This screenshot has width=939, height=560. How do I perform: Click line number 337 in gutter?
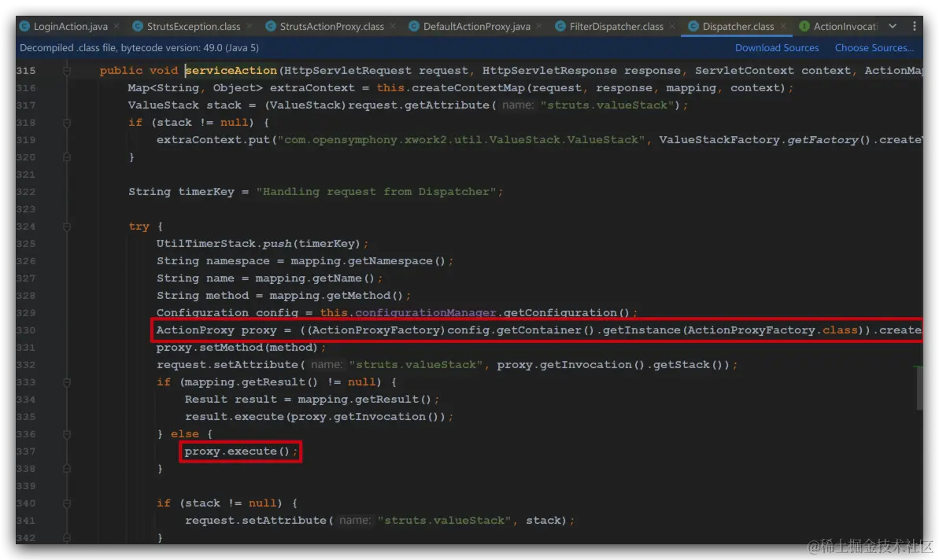pos(26,451)
